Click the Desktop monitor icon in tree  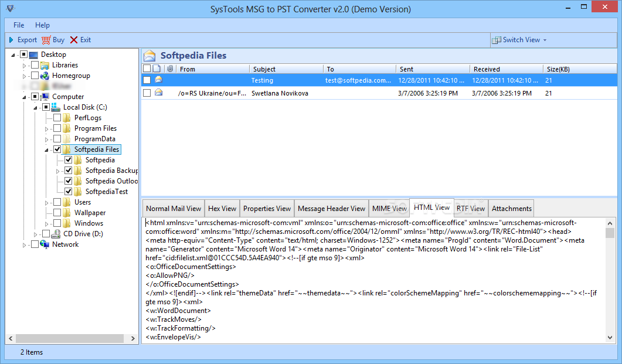coord(34,55)
